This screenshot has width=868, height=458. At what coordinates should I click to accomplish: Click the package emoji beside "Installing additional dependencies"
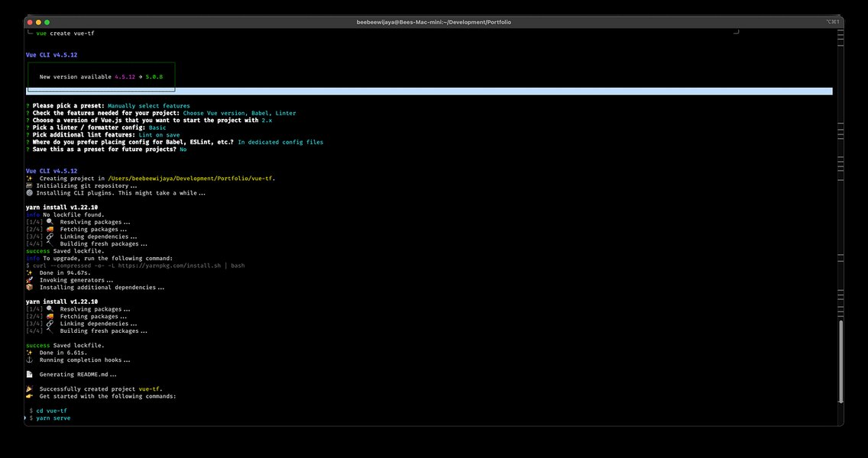click(29, 287)
